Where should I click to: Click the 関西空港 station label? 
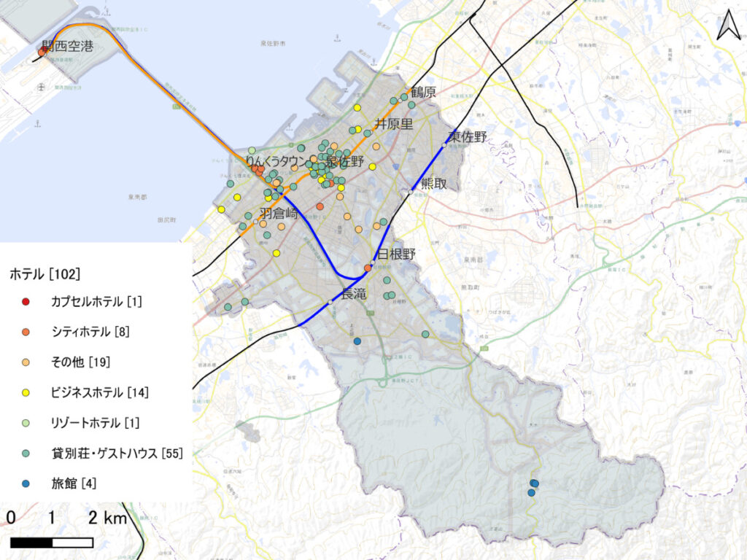[68, 46]
